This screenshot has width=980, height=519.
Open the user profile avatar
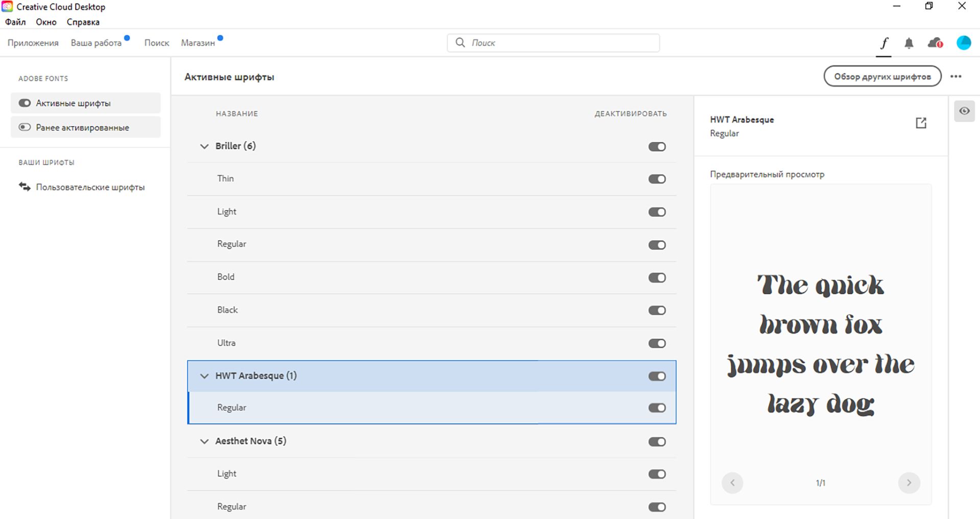(x=964, y=43)
